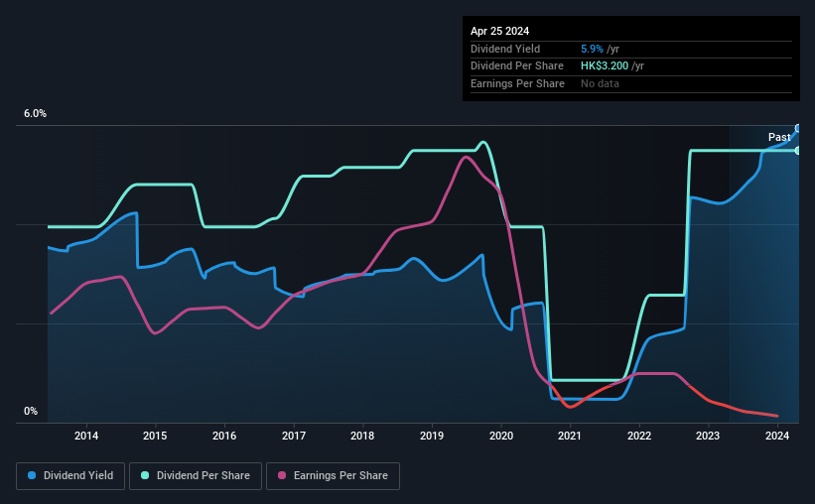Select the 2020 label on the x-axis
Screen dimensions: 815x504
tap(501, 436)
